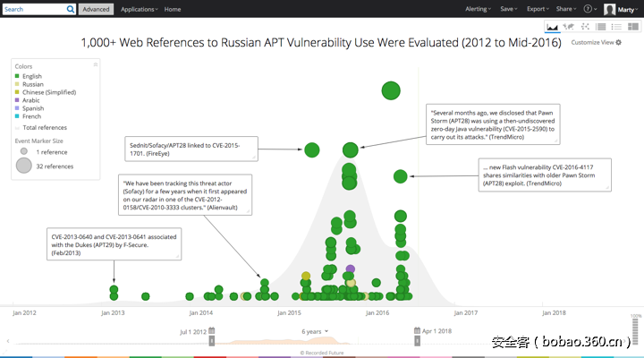Image resolution: width=644 pixels, height=358 pixels.
Task: Open the Export menu
Action: click(538, 9)
